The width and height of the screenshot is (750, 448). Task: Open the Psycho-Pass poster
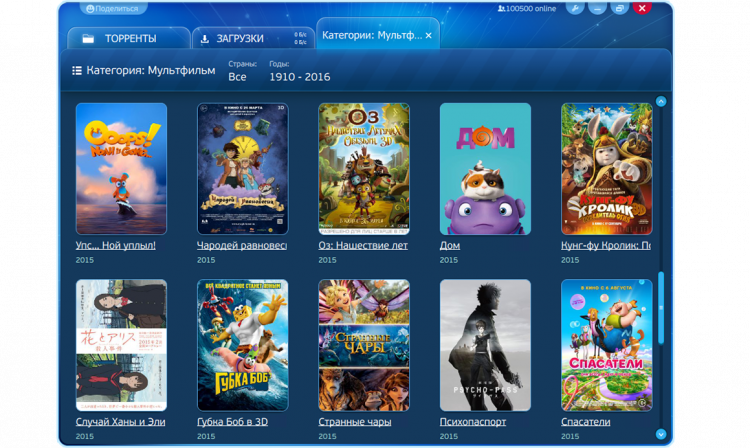coord(485,345)
